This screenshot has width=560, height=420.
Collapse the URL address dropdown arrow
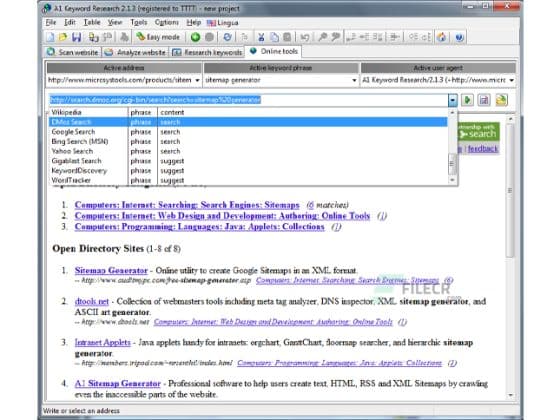pos(452,100)
